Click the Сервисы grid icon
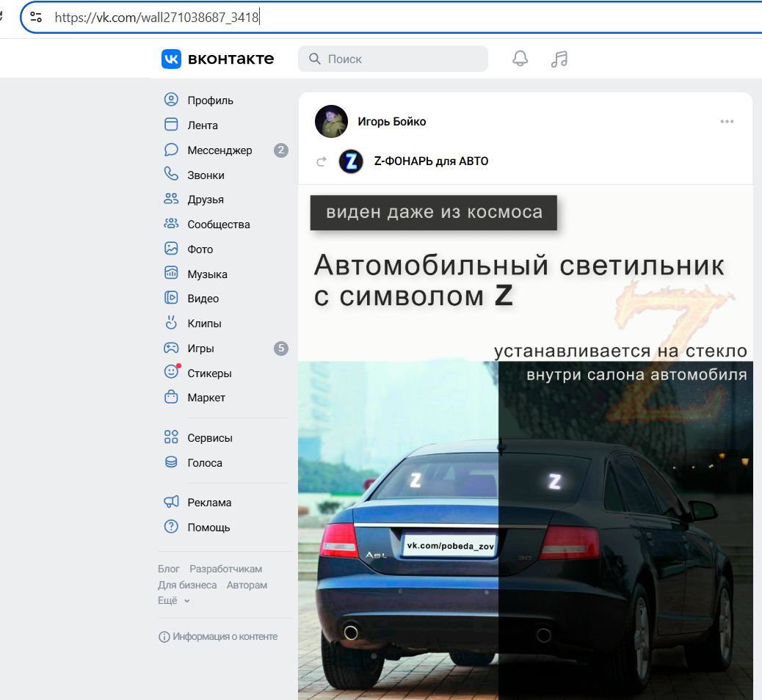This screenshot has height=700, width=762. (x=171, y=437)
